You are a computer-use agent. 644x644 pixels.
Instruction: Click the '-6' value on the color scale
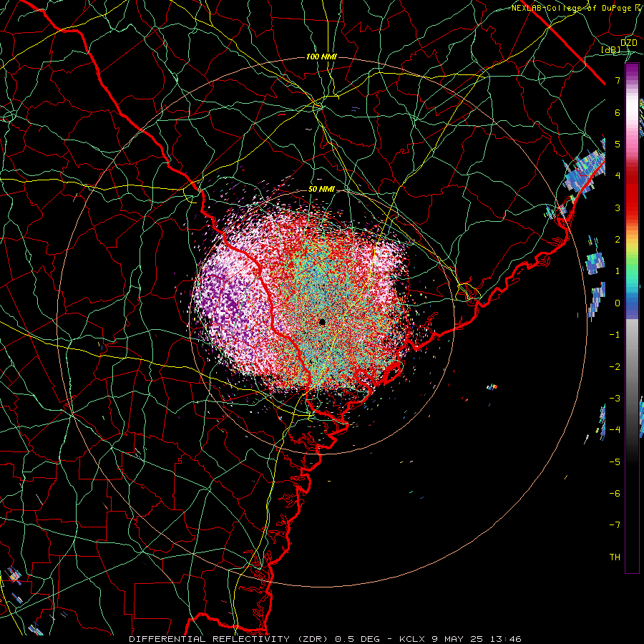pos(615,494)
